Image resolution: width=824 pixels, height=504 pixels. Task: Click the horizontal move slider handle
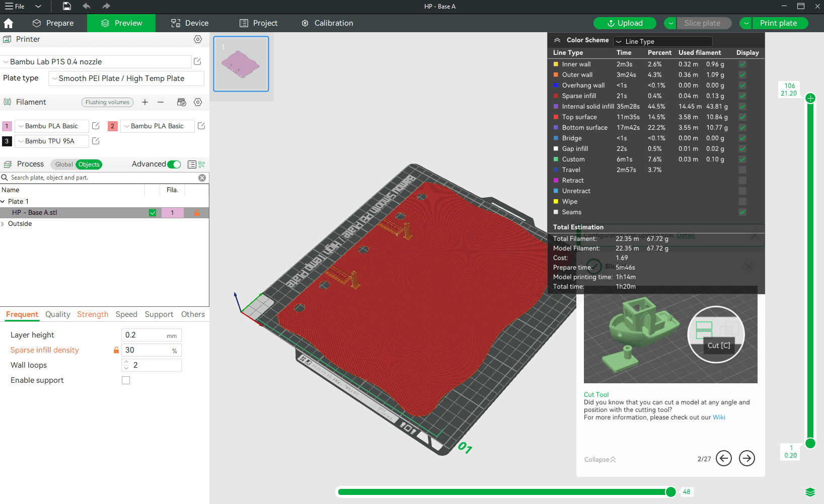click(670, 492)
